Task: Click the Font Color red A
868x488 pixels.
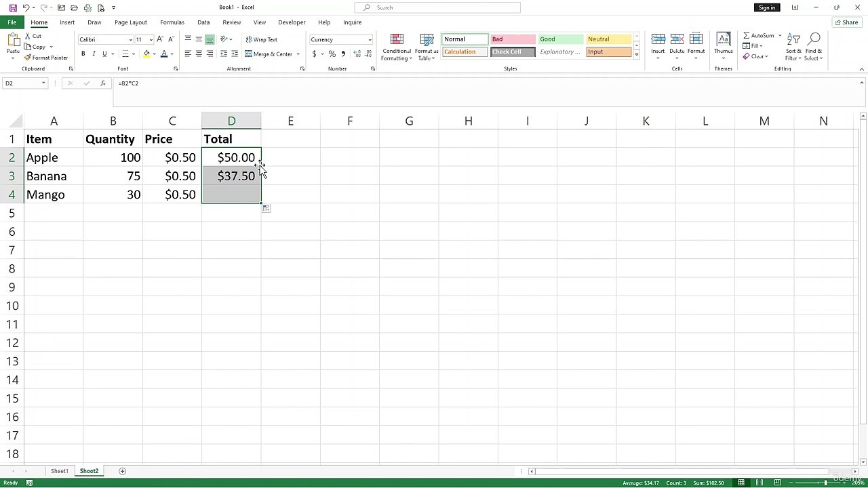Action: [163, 54]
